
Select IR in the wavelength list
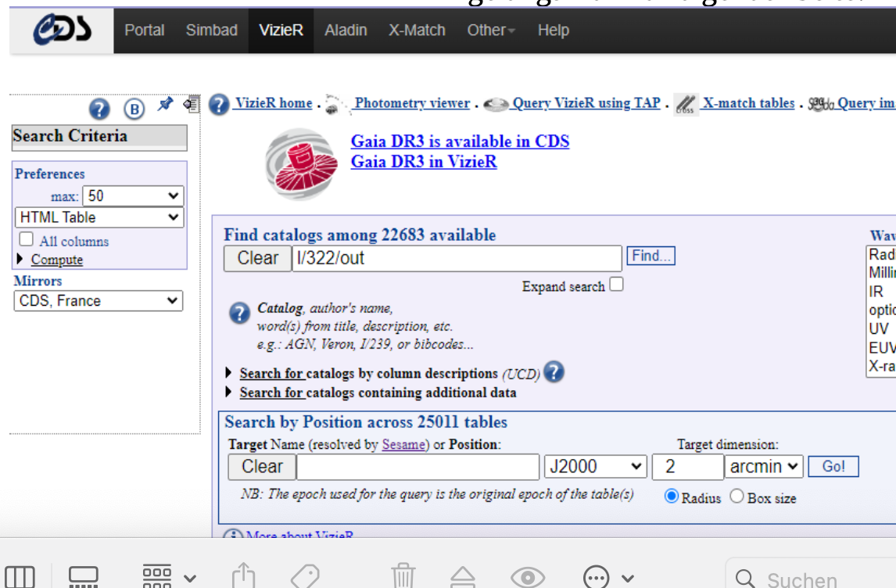point(880,292)
